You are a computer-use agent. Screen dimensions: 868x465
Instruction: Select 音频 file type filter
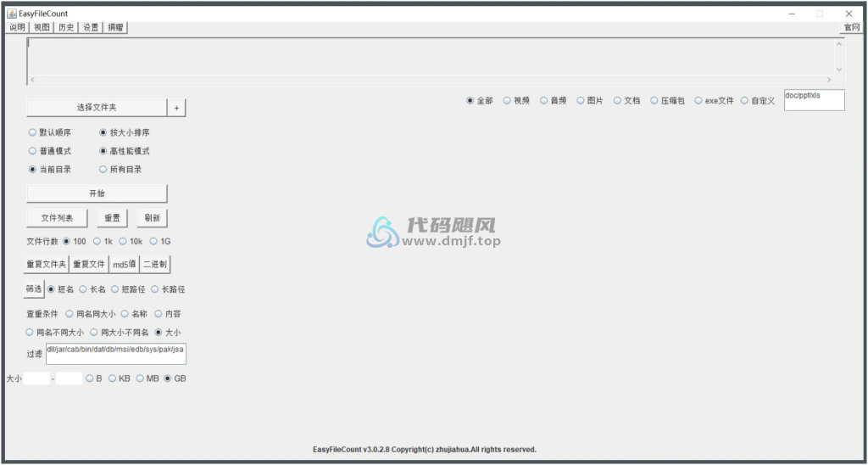pos(553,101)
